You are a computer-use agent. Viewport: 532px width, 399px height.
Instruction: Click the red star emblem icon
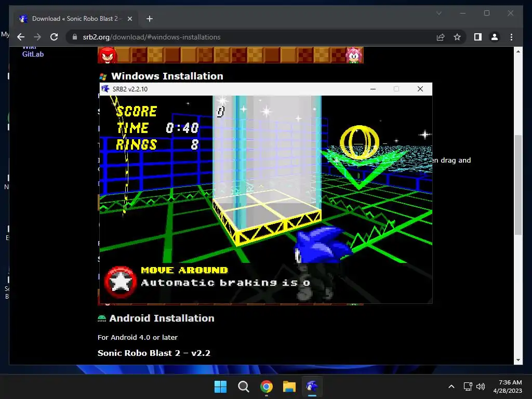120,282
